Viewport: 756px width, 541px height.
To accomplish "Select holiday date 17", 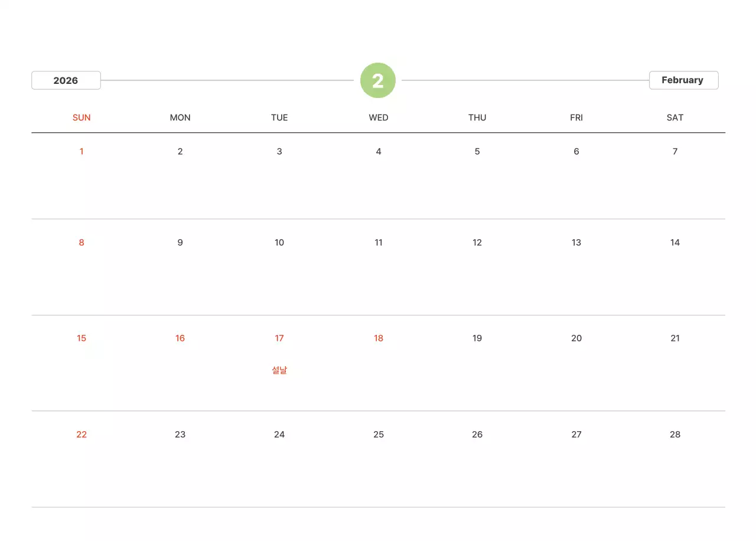I will [x=279, y=338].
